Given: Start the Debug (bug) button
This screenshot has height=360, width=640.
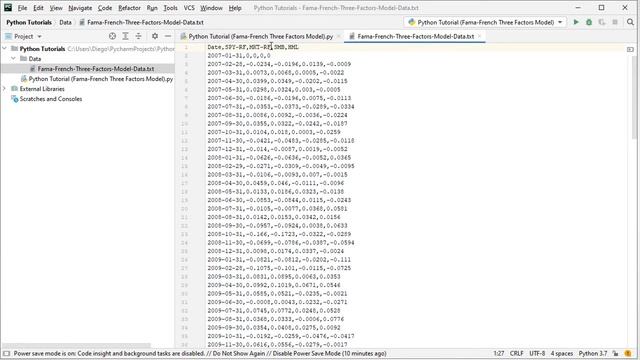Looking at the screenshot, I should (589, 22).
